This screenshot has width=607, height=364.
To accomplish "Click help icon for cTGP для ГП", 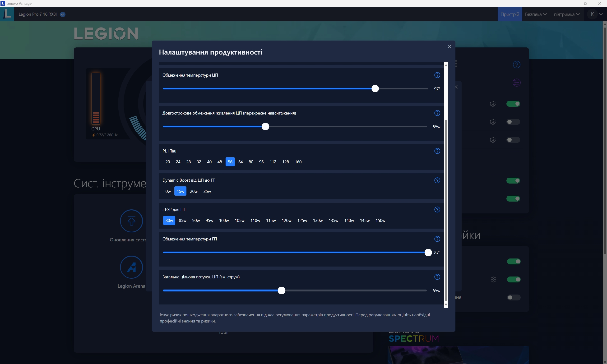I will pos(437,209).
